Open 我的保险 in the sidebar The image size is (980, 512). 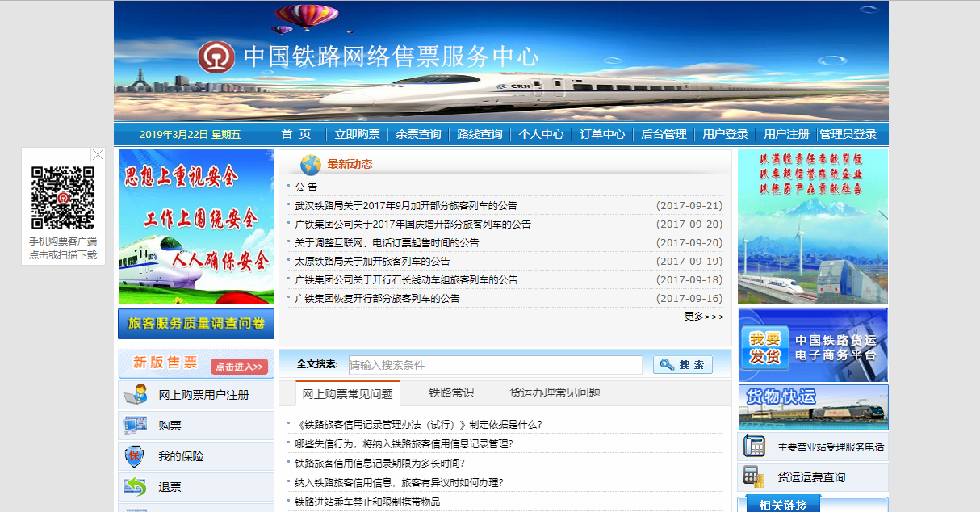tap(181, 456)
